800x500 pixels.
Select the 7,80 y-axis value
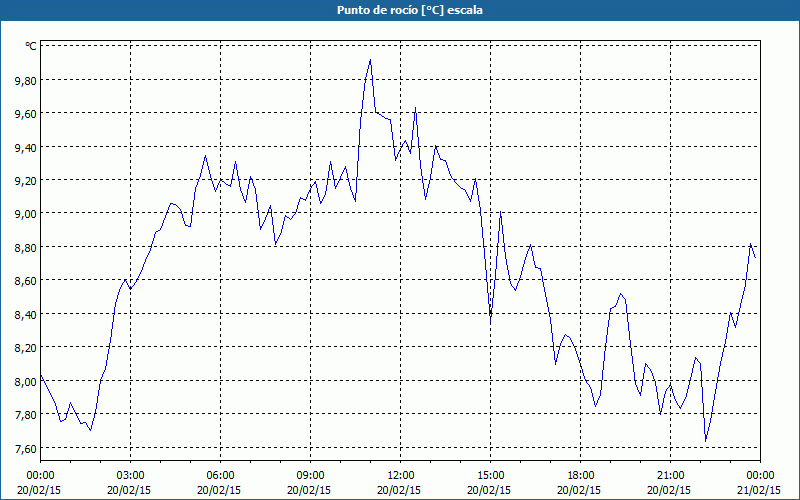pyautogui.click(x=26, y=414)
